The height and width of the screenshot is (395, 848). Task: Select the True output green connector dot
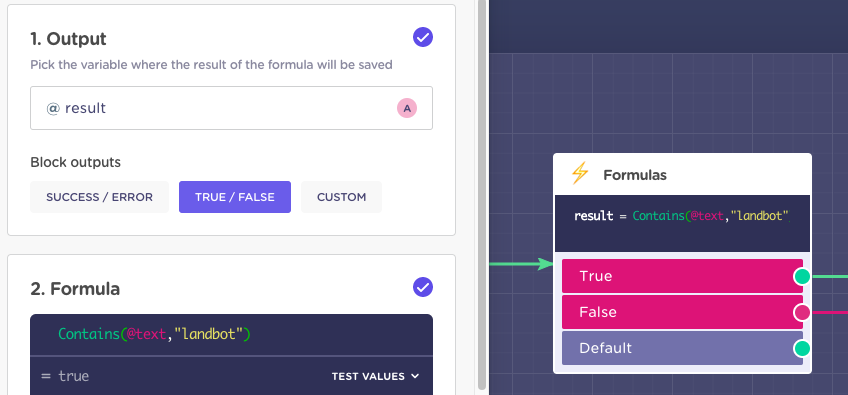(802, 276)
